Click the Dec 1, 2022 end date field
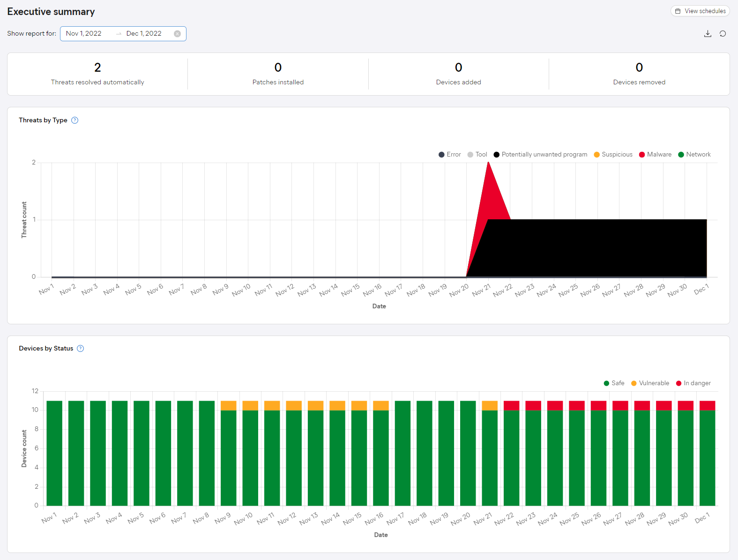Image resolution: width=738 pixels, height=560 pixels. click(x=144, y=34)
